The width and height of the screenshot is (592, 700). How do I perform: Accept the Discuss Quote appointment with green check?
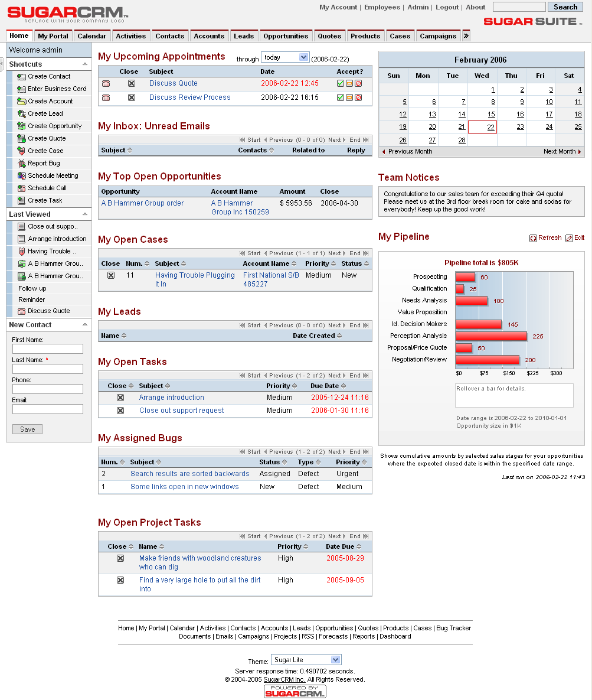[341, 83]
